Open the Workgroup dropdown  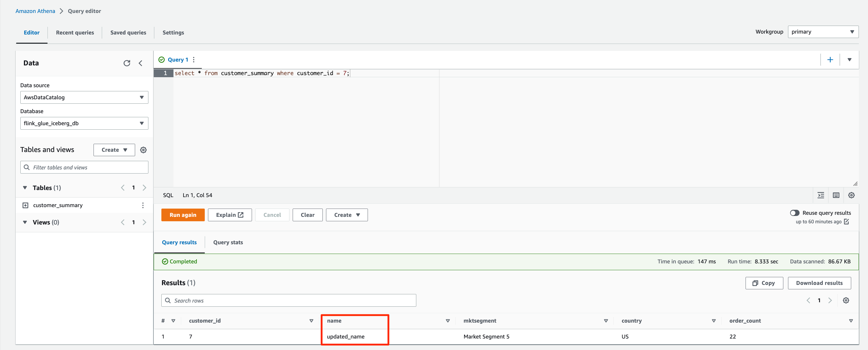pos(823,32)
